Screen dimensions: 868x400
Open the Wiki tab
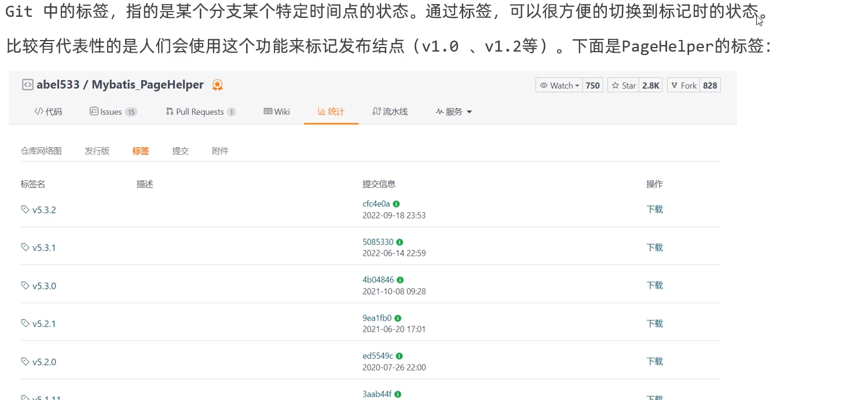tap(277, 111)
